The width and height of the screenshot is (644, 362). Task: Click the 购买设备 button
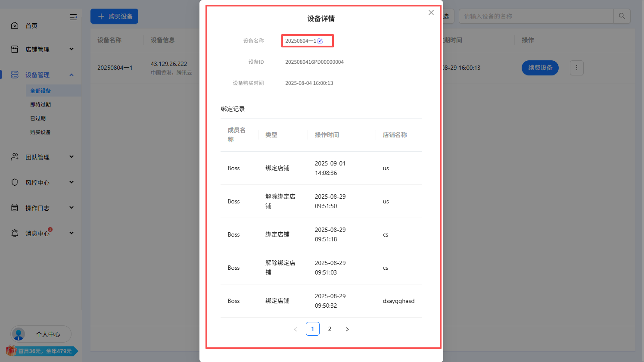(x=114, y=16)
